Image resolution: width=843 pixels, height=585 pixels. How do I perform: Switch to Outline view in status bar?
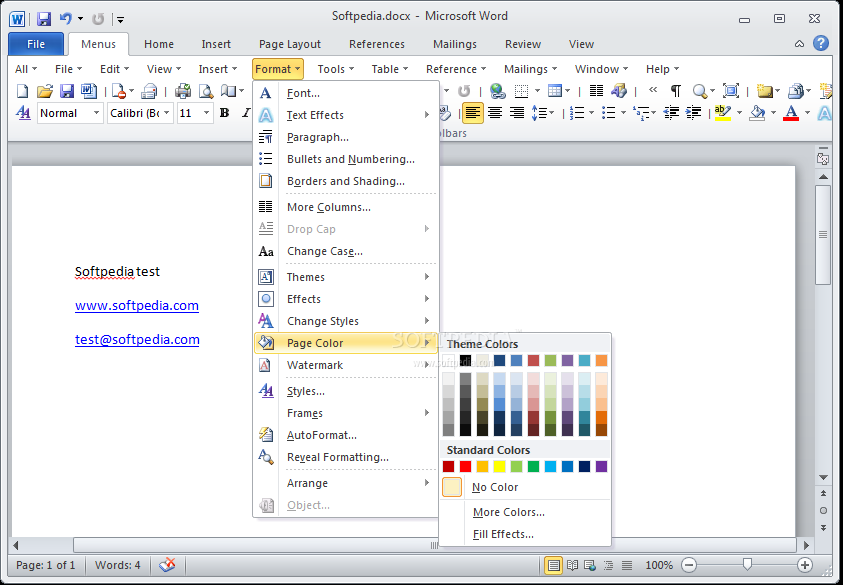(x=609, y=565)
